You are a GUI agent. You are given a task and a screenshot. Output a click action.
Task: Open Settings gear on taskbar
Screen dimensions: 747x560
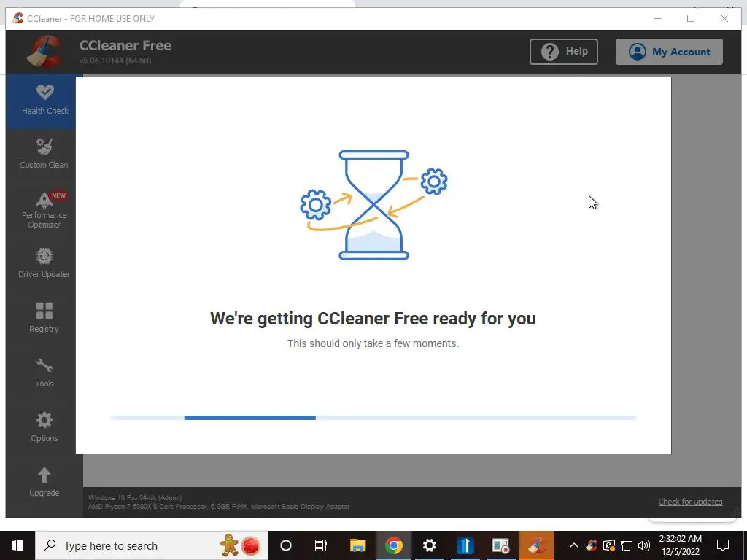point(429,545)
